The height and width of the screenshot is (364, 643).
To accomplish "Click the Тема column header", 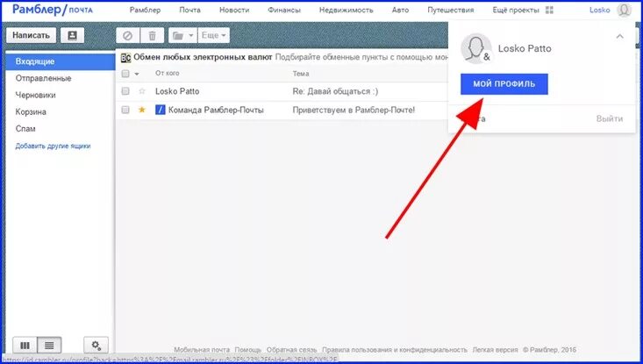I will coord(301,74).
